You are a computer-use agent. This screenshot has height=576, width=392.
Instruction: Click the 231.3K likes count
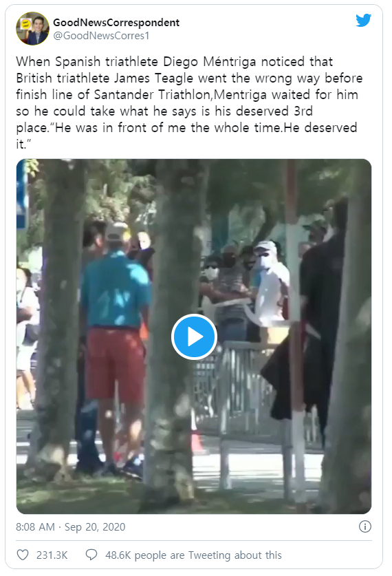tap(52, 555)
